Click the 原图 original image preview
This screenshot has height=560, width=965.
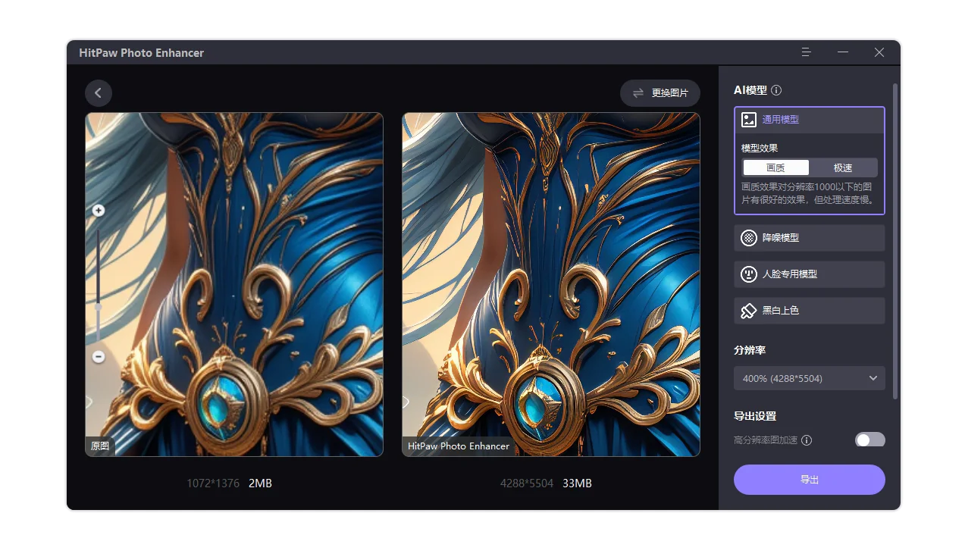point(234,285)
